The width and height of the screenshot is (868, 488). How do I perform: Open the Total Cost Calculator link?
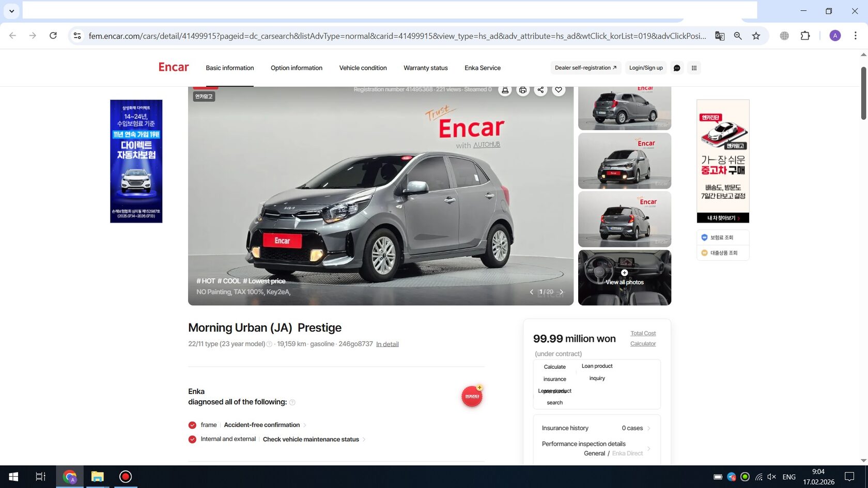tap(643, 338)
